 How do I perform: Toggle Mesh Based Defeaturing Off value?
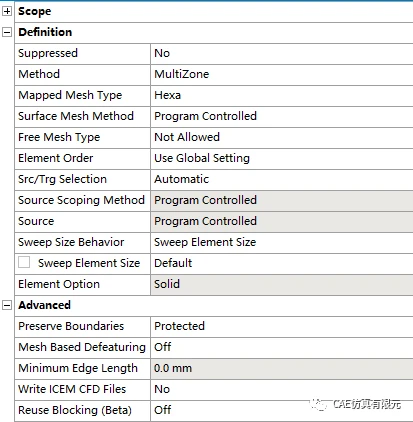(282, 347)
